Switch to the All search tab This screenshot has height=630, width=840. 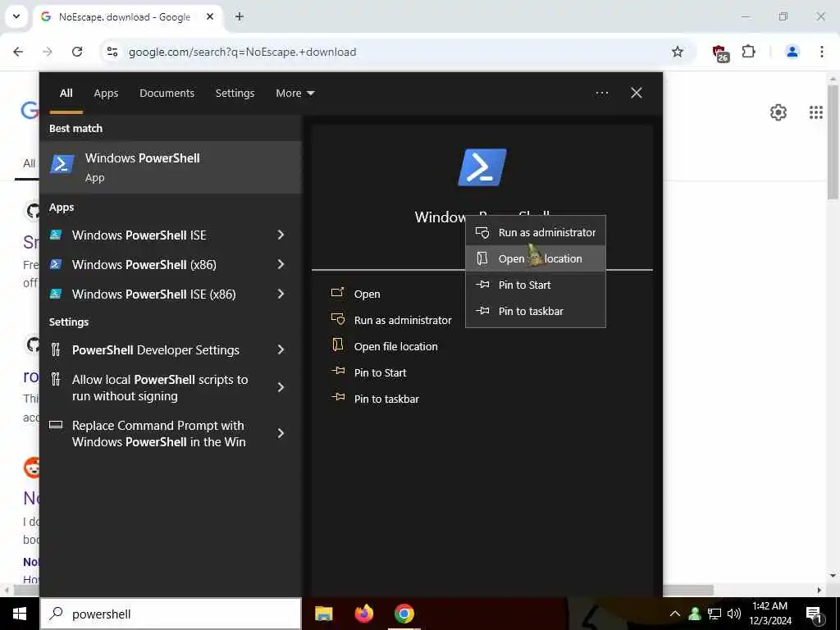click(x=66, y=94)
